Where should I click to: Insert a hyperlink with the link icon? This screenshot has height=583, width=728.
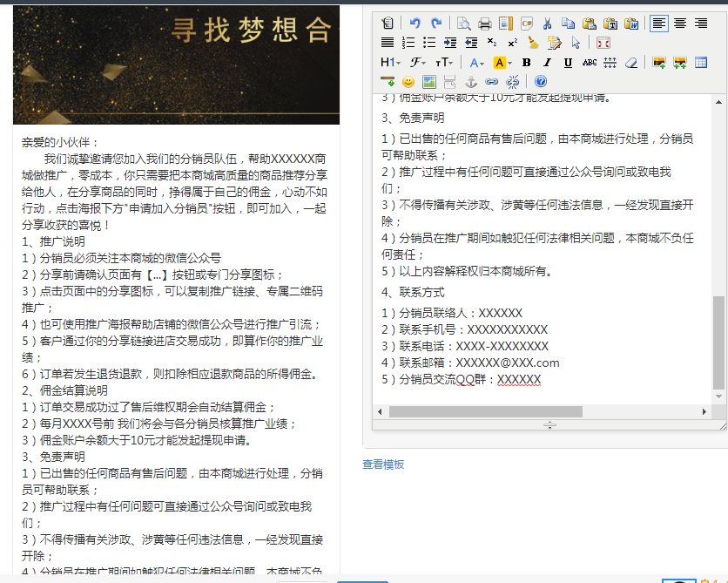pos(492,82)
